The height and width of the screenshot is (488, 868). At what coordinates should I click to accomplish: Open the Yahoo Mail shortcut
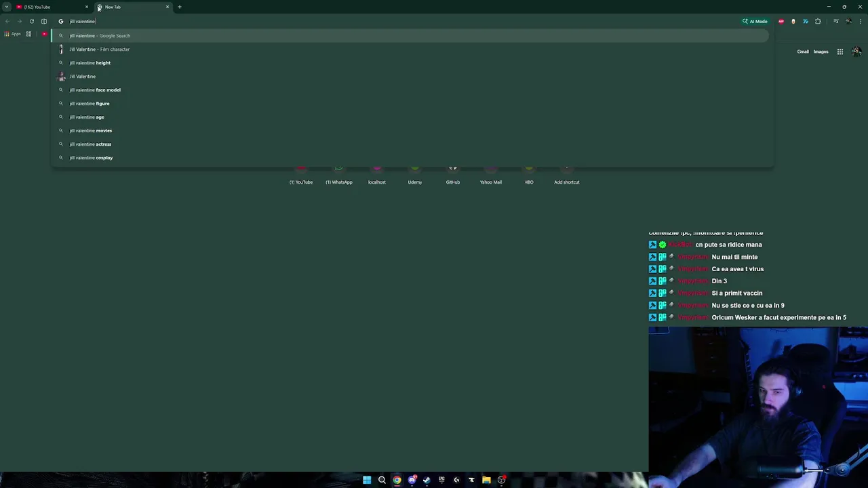coord(491,175)
